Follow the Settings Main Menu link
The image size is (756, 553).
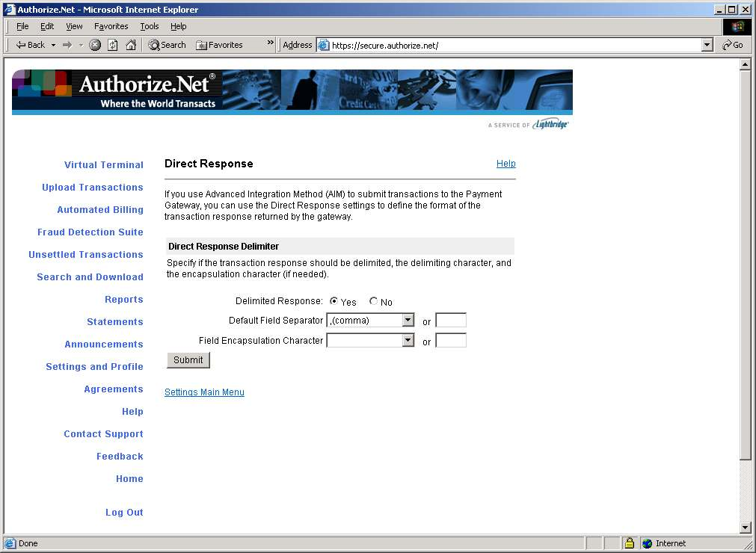pyautogui.click(x=204, y=392)
